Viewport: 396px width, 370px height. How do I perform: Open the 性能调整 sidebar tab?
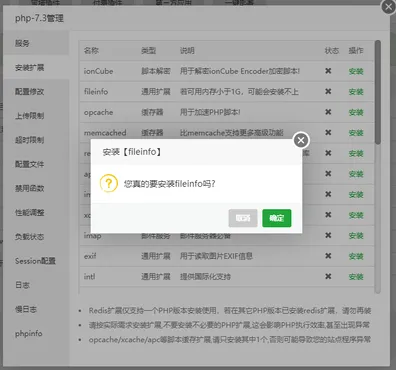point(36,212)
